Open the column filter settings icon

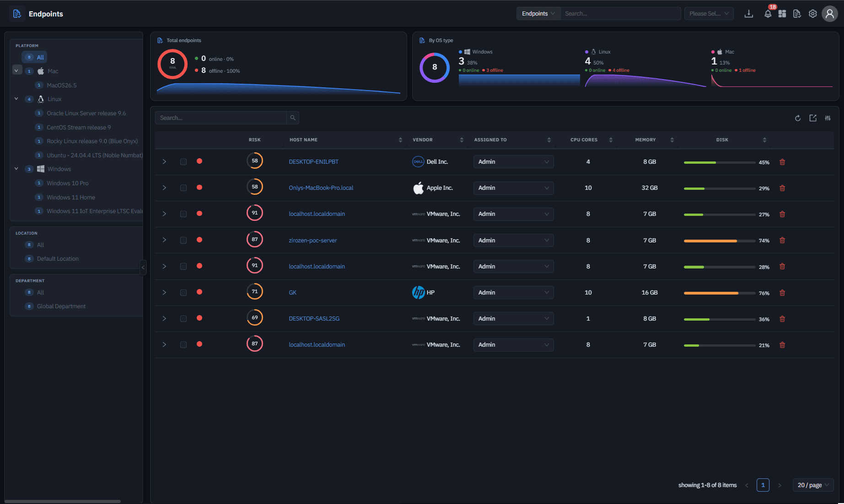[x=828, y=118]
